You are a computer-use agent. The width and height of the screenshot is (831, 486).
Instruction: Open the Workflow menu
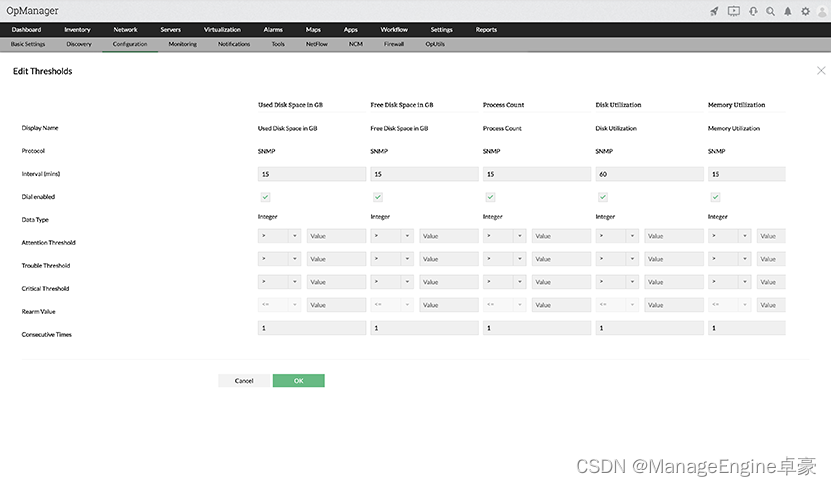394,30
